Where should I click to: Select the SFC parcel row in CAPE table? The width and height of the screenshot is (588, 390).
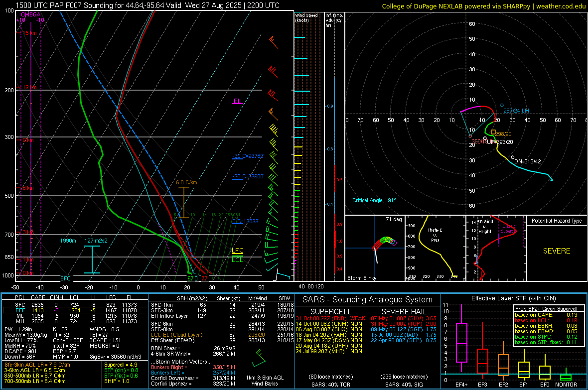(75, 305)
